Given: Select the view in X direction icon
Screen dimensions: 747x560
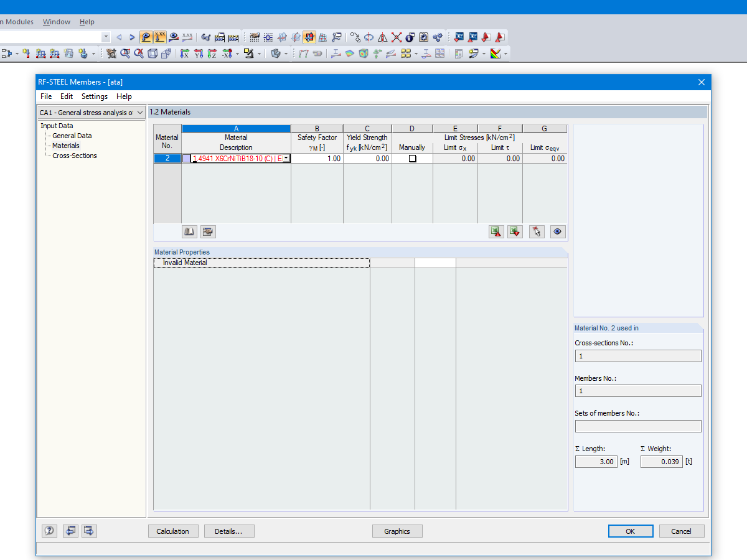Looking at the screenshot, I should [184, 54].
